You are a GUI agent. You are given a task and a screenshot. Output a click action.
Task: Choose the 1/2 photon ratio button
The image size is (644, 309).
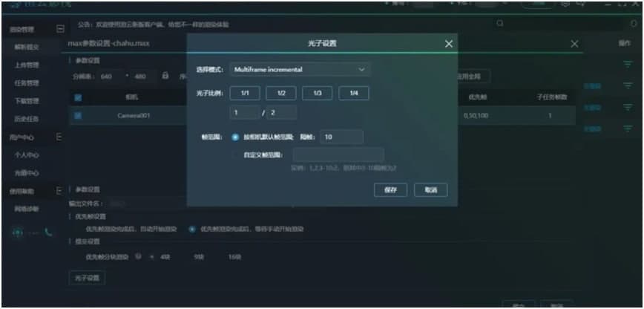[x=281, y=94]
